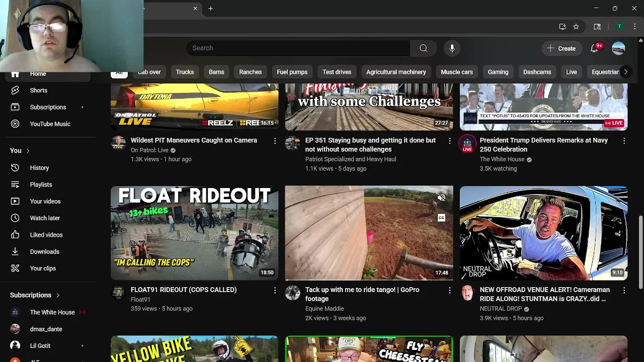Image resolution: width=644 pixels, height=362 pixels.
Task: Select the Ranches filter chip
Action: 250,72
